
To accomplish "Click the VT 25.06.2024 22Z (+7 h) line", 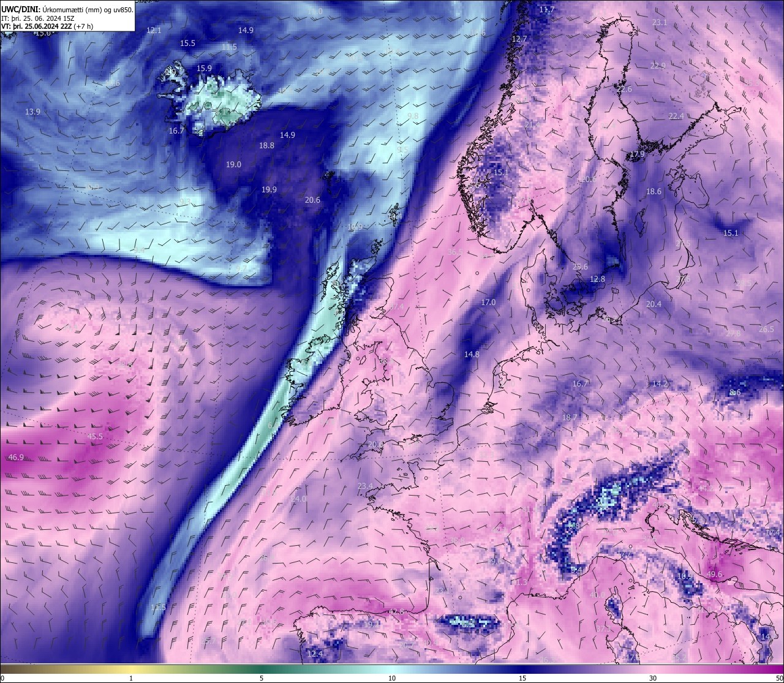I will click(x=48, y=26).
